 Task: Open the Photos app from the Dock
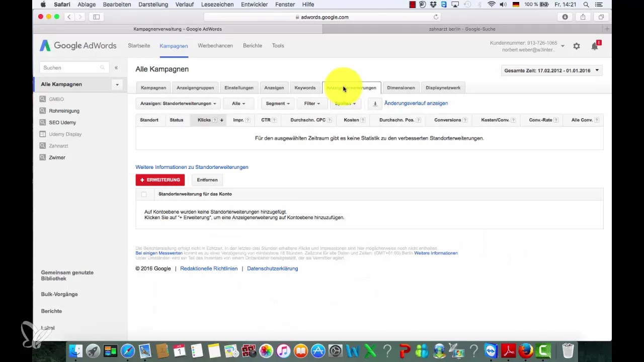click(x=266, y=350)
